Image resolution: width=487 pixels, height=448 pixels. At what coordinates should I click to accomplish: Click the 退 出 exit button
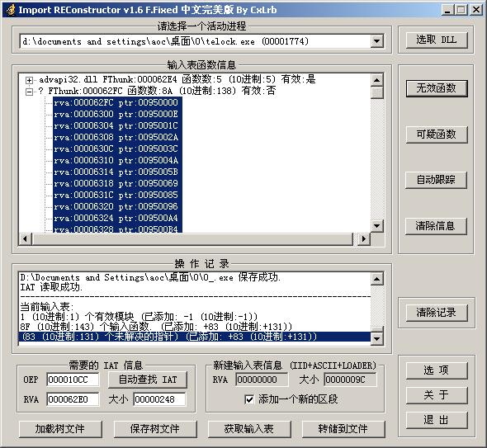tap(437, 420)
